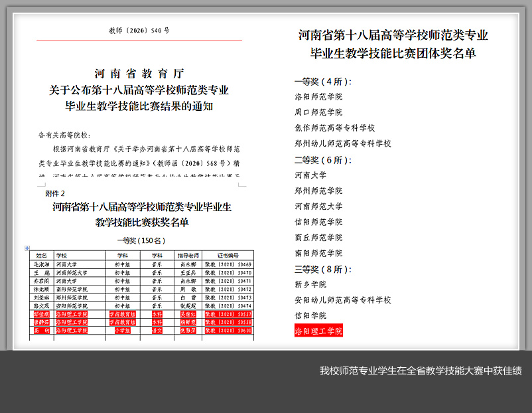Click 焦作师范高等专科学校 entry
532x413 pixels.
(335, 128)
